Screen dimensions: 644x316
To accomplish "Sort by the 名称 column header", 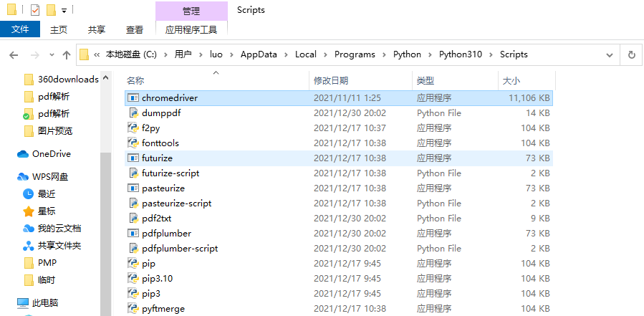I will (216, 81).
